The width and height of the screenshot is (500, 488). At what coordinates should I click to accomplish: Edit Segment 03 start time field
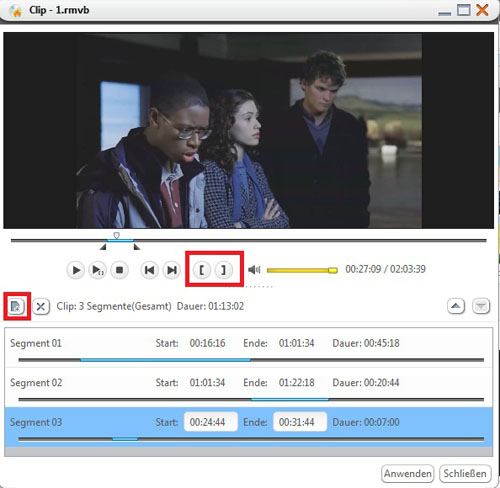211,422
